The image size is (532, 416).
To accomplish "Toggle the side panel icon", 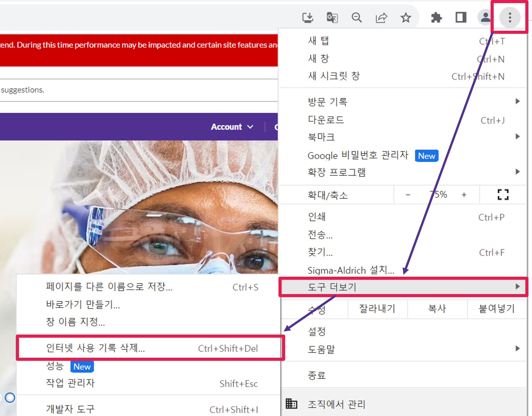I will tap(461, 18).
